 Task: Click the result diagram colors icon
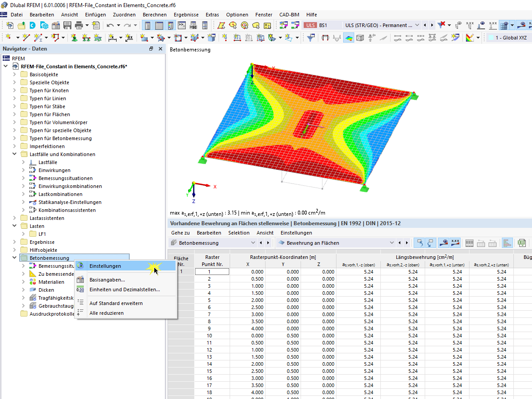(x=469, y=38)
